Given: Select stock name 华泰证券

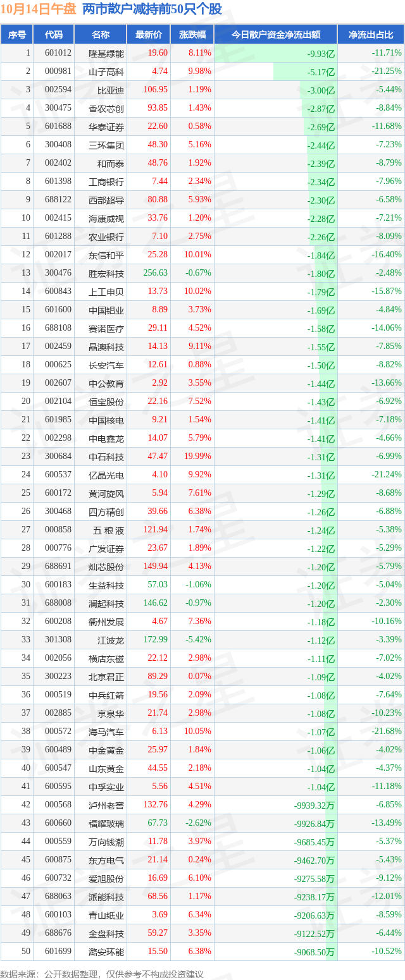Looking at the screenshot, I should [x=106, y=126].
